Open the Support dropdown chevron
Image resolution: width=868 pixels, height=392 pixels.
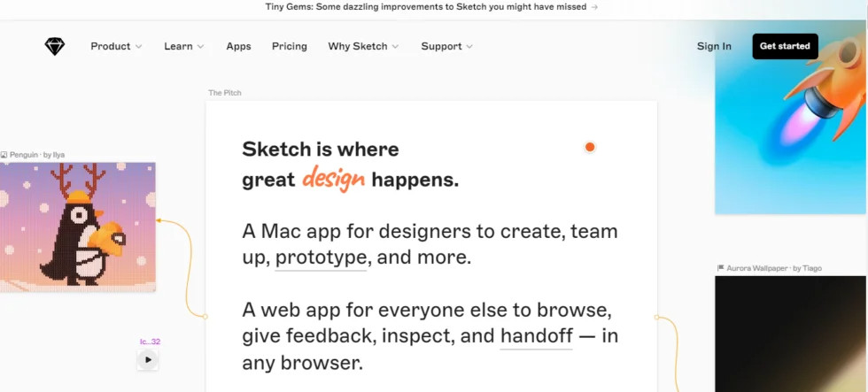tap(469, 47)
